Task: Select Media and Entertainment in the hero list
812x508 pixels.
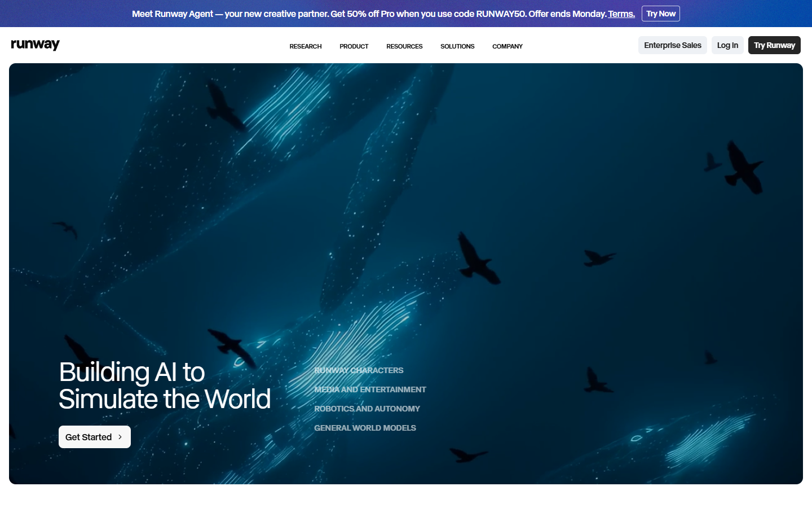Action: click(370, 389)
